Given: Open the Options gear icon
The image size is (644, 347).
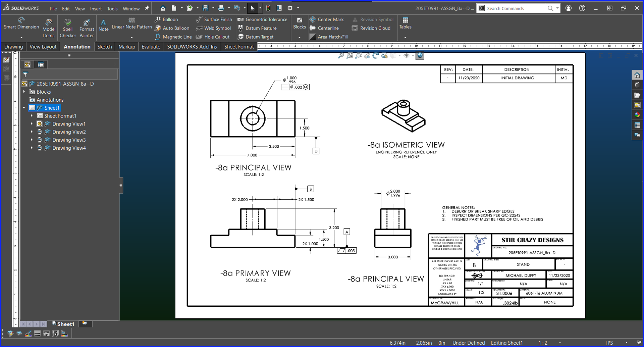Looking at the screenshot, I should click(x=290, y=8).
